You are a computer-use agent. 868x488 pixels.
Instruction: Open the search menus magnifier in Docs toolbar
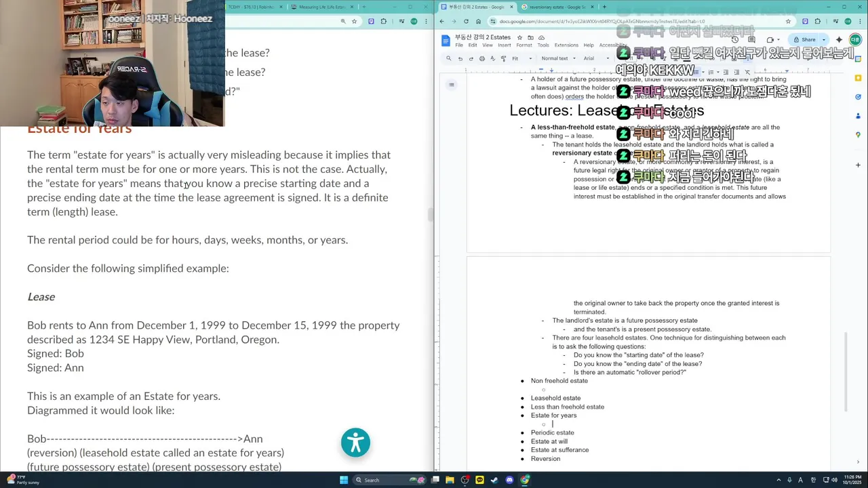(x=448, y=58)
